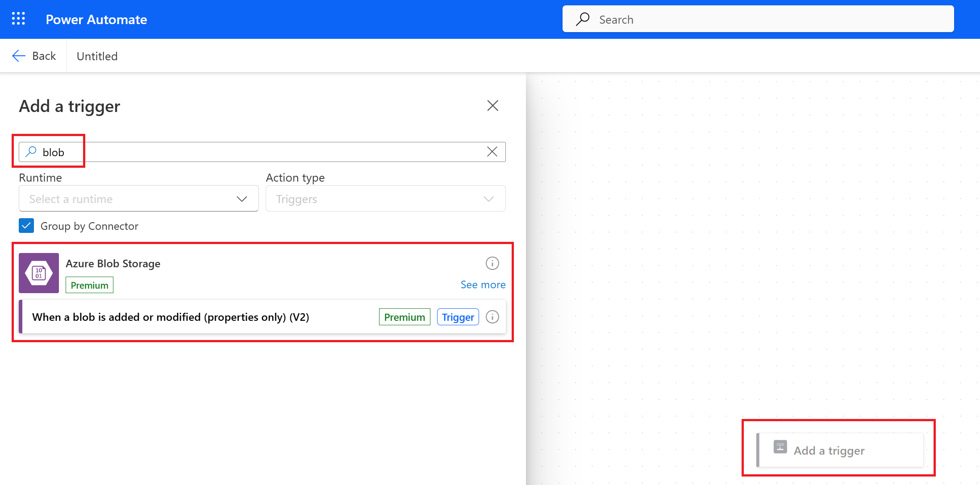Open info for Azure Blob Storage connector
This screenshot has height=485, width=980.
tap(492, 263)
